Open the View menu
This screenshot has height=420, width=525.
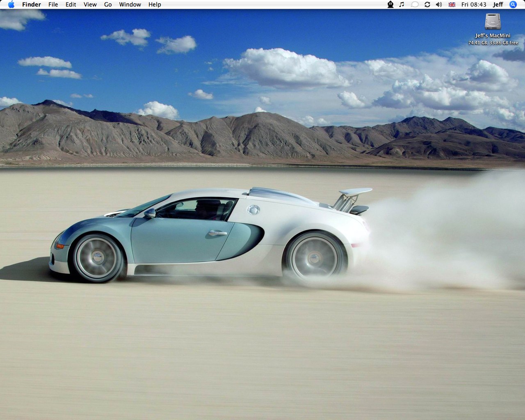[90, 5]
